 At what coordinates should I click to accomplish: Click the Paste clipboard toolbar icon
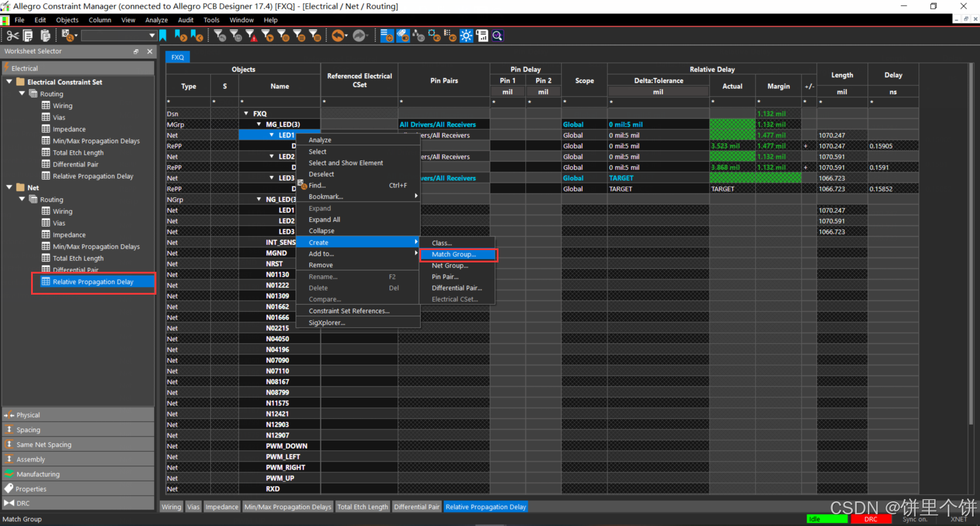pyautogui.click(x=45, y=36)
